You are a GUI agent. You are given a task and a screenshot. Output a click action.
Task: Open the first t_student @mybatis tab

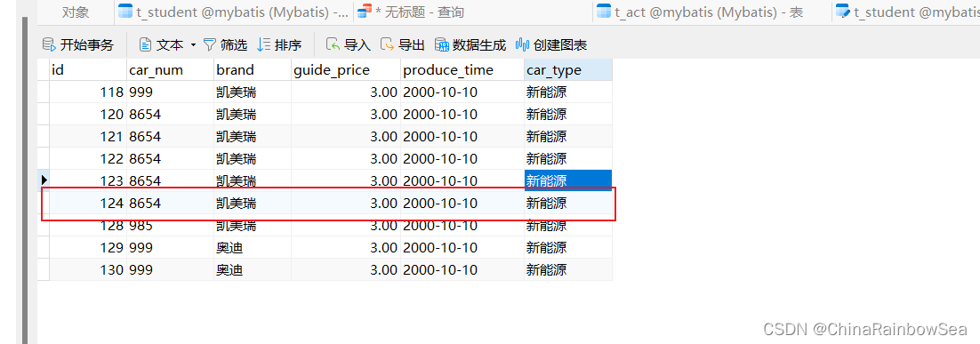(x=234, y=12)
